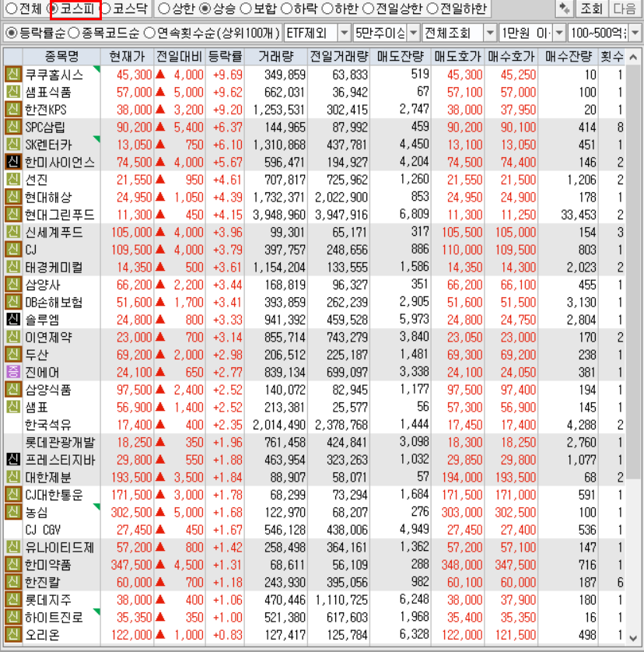Viewport: 644px width, 652px height.
Task: Click the 거래량 column header
Action: point(276,57)
